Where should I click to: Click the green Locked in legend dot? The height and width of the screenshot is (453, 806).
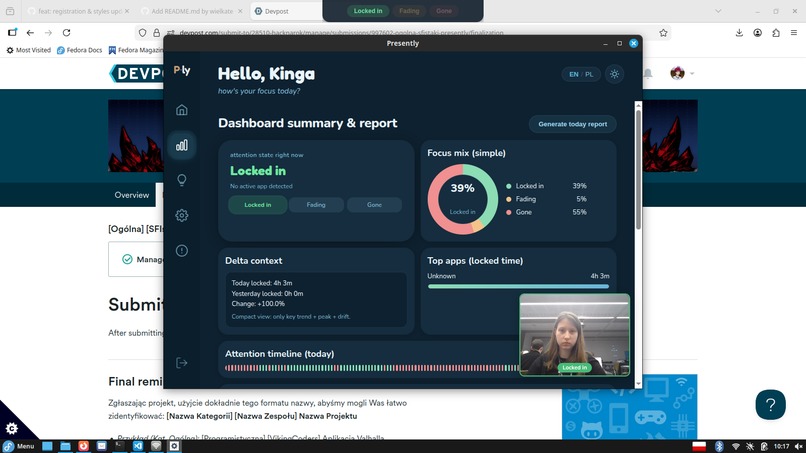coord(508,186)
